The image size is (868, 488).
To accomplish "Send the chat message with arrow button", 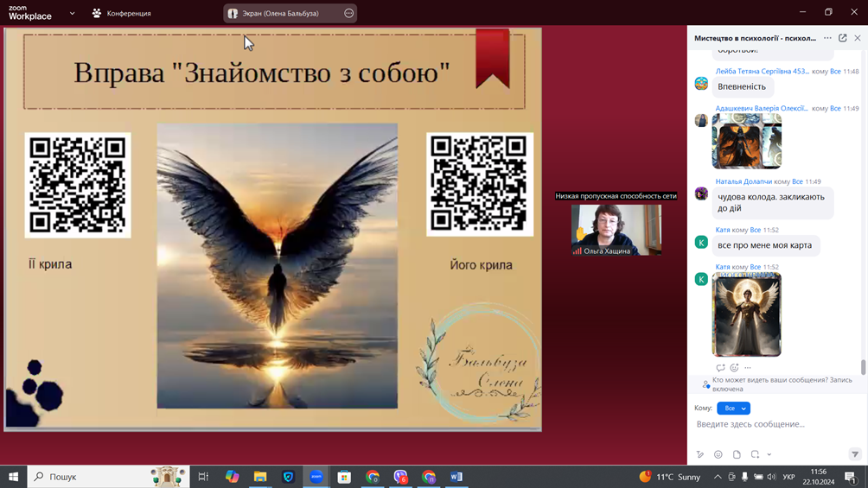I will pos(855,454).
